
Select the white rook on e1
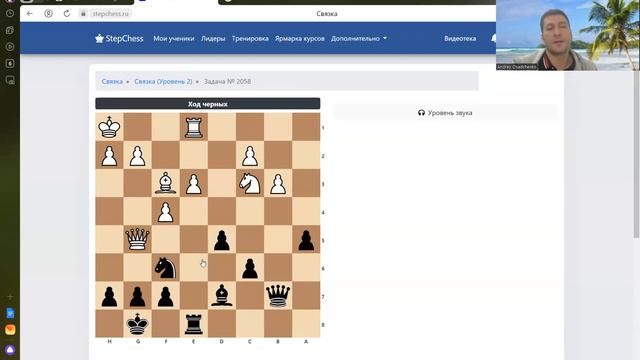click(x=193, y=127)
